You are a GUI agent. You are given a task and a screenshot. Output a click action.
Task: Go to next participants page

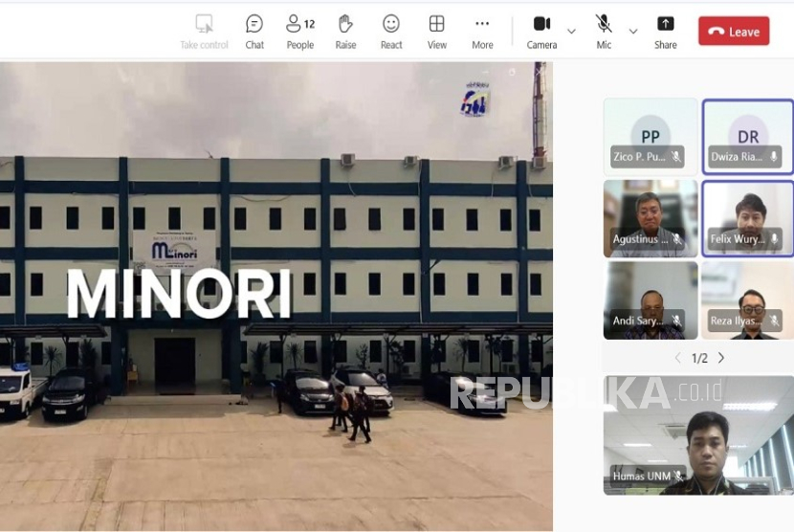(721, 358)
